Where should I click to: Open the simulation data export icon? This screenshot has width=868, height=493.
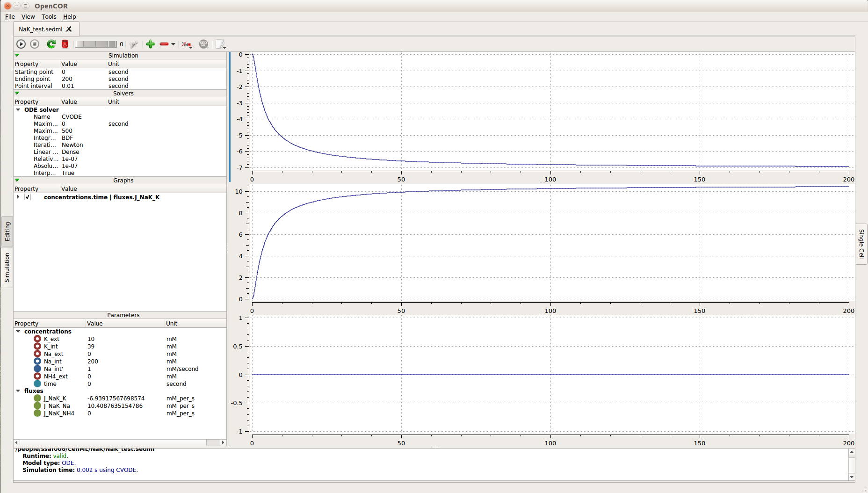coord(220,44)
